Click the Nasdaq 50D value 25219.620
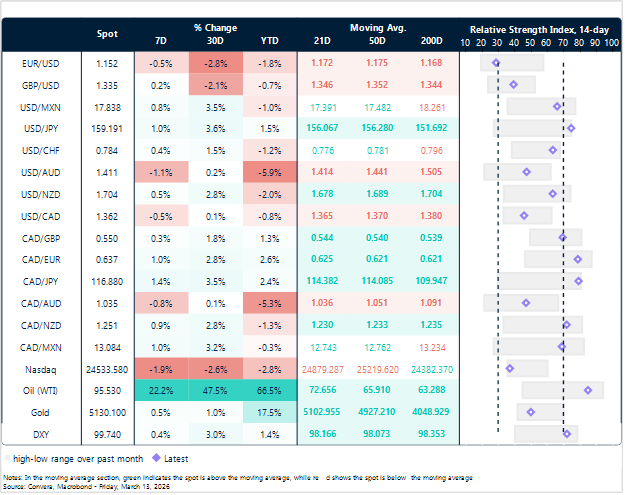Viewport: 625px width, 495px height. click(377, 368)
